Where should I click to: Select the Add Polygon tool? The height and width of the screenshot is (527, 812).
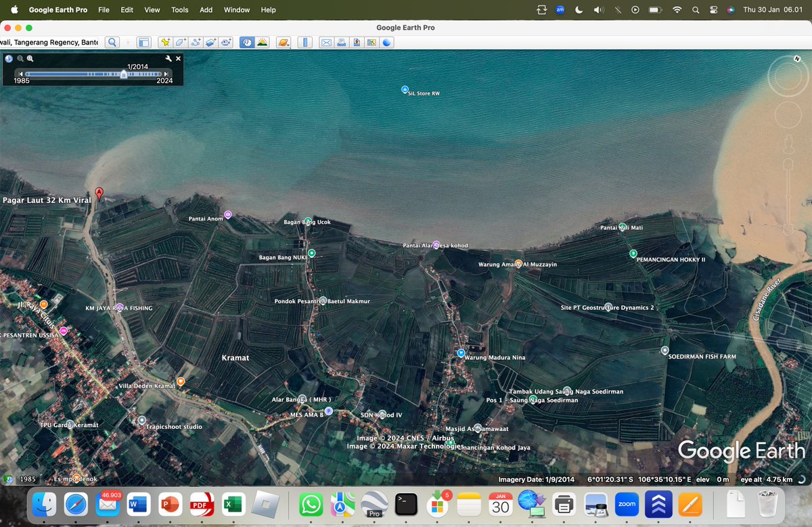pos(181,42)
